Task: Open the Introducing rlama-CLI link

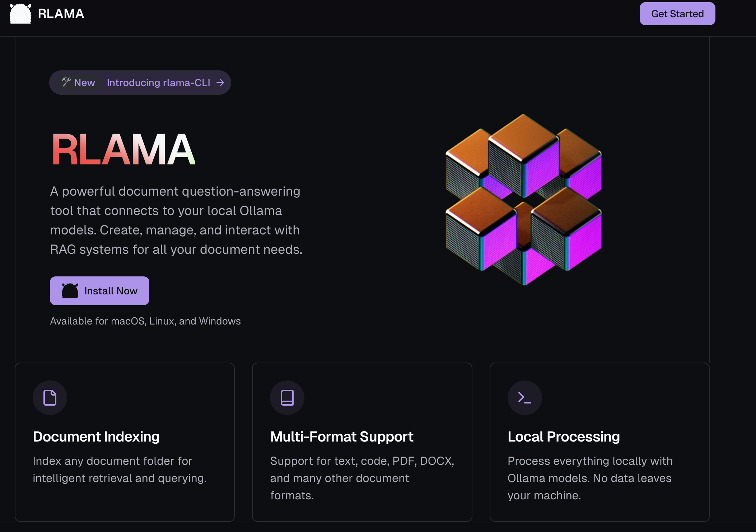Action: pyautogui.click(x=159, y=83)
